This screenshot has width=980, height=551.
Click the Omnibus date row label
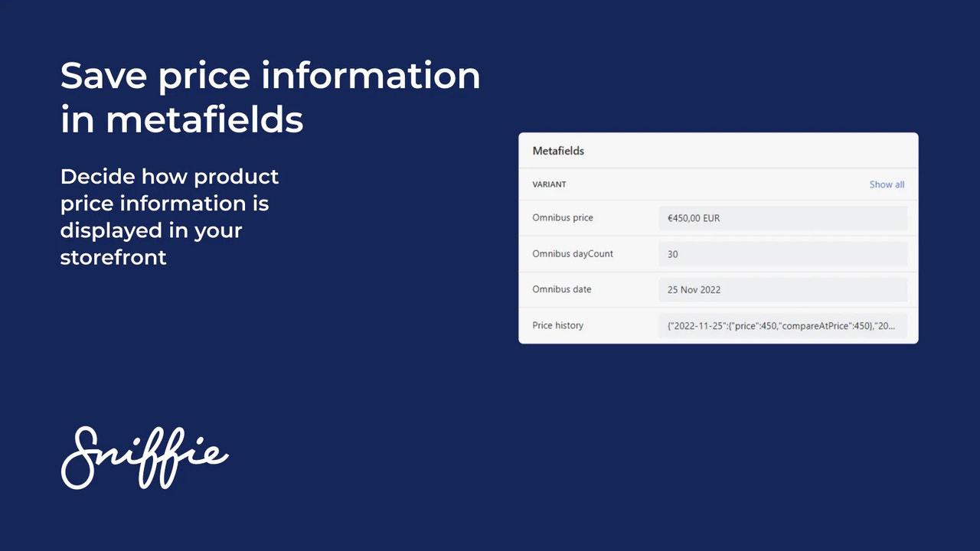click(561, 289)
